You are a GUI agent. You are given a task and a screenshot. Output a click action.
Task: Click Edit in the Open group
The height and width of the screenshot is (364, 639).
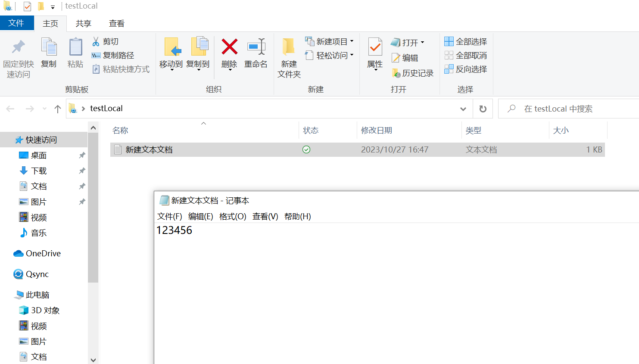[405, 58]
